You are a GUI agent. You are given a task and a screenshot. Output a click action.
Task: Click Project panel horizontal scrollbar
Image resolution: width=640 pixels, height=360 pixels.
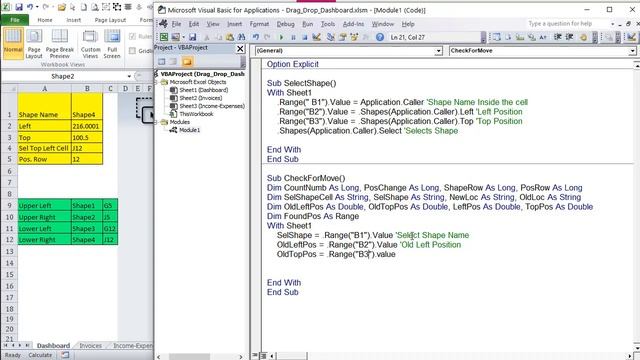[200, 357]
